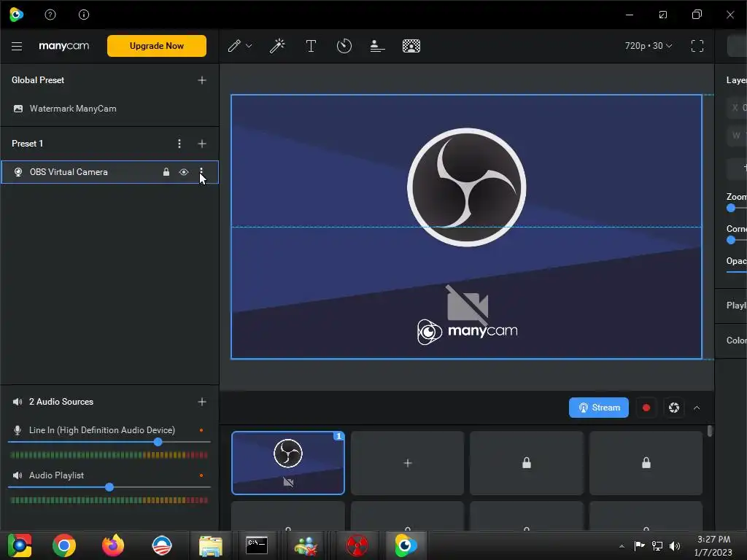Click the fourth locked preset slot

(646, 463)
